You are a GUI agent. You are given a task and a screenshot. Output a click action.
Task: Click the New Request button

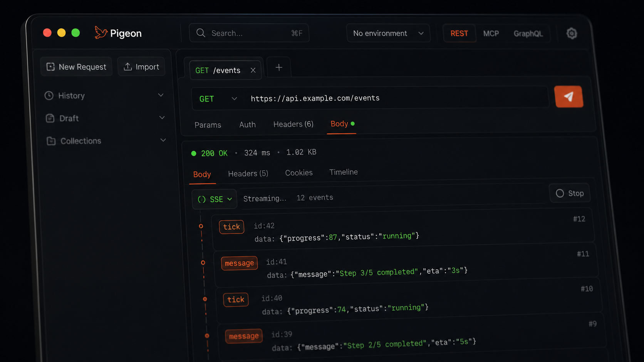point(76,67)
